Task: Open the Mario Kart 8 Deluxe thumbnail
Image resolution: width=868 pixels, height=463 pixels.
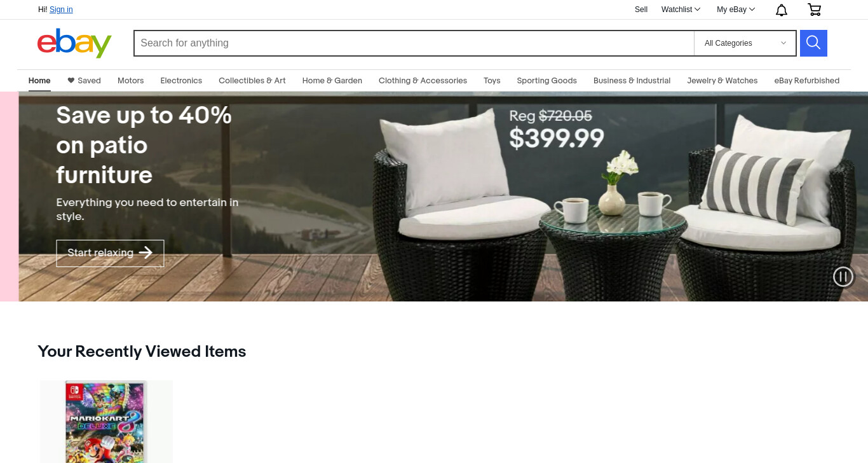Action: (x=106, y=422)
